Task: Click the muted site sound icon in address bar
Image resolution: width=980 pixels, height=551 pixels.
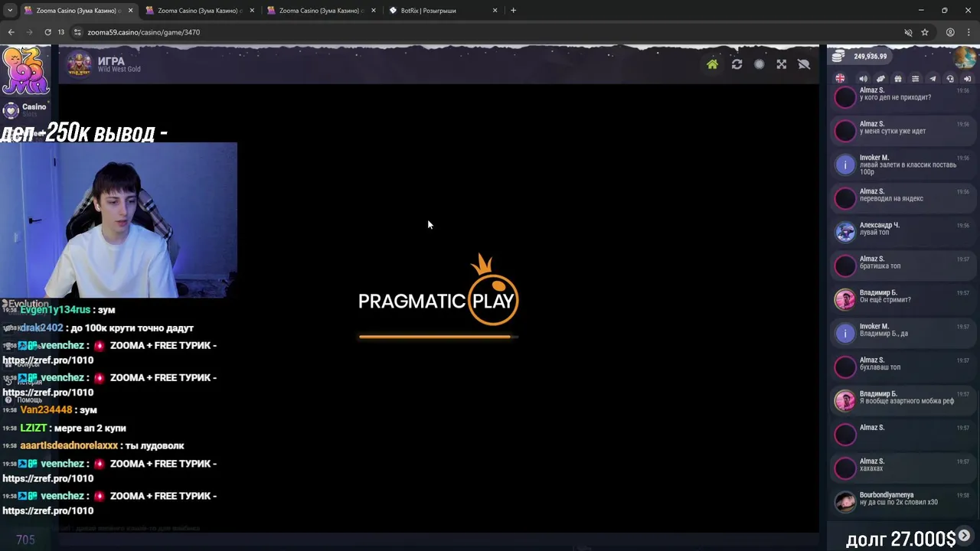Action: pyautogui.click(x=908, y=32)
